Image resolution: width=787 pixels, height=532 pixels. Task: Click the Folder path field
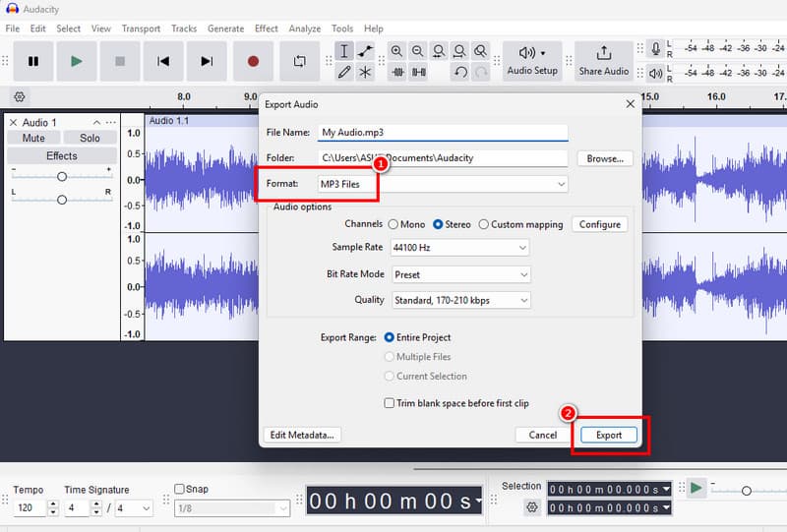tap(443, 158)
